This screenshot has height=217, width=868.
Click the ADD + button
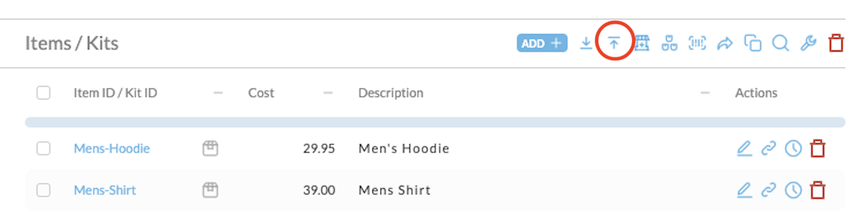coord(542,43)
